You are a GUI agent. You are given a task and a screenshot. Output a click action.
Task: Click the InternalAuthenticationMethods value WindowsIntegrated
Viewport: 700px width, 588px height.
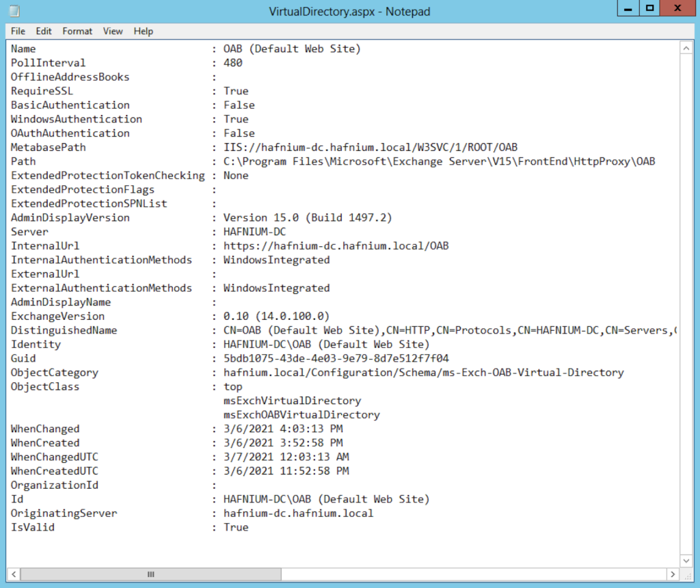276,260
